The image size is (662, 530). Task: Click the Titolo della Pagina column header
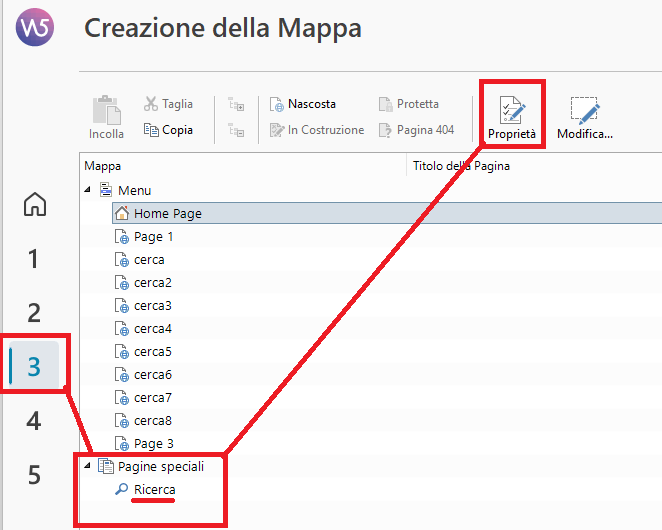tap(461, 166)
